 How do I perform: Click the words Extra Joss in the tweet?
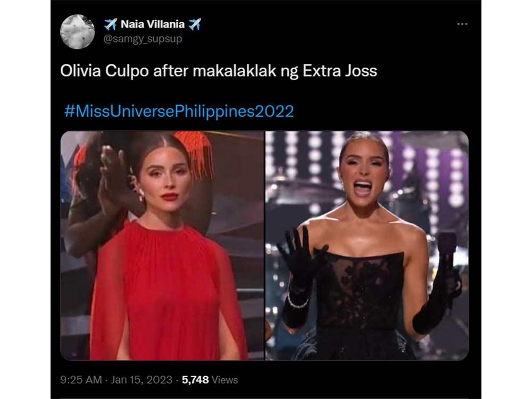tap(339, 71)
